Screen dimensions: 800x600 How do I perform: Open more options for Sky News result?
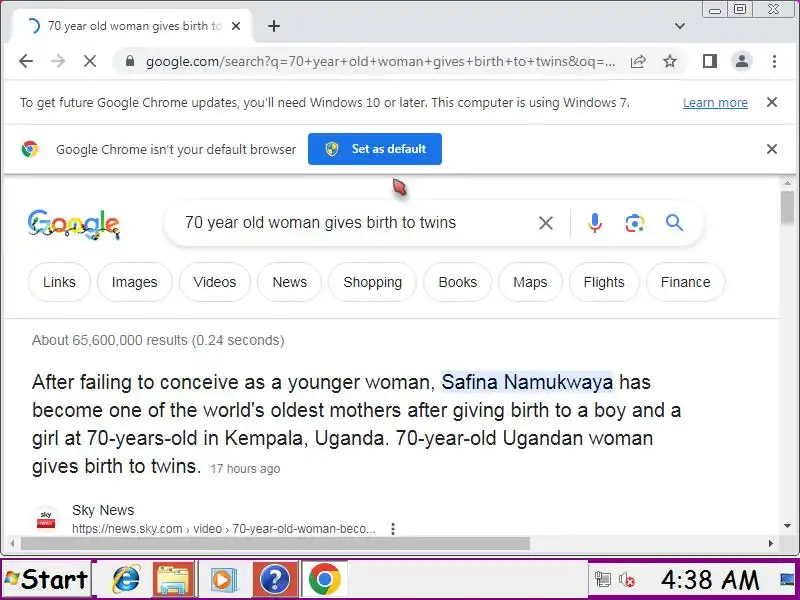(393, 529)
